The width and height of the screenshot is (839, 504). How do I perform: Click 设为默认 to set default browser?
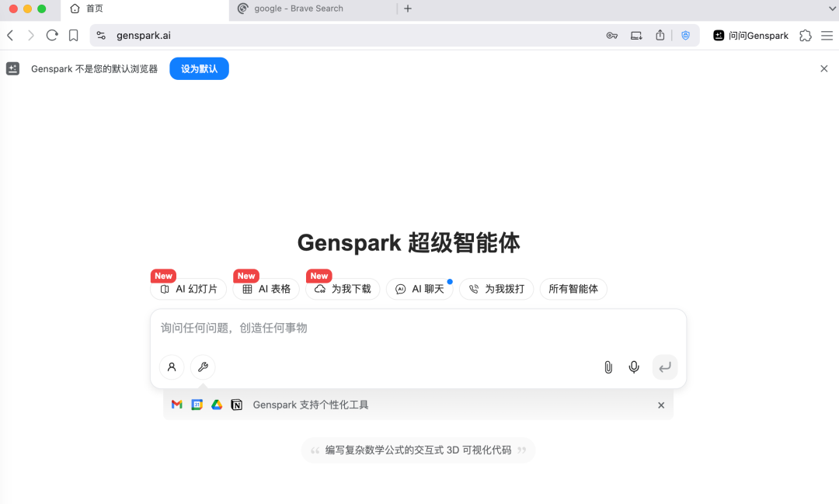(199, 68)
